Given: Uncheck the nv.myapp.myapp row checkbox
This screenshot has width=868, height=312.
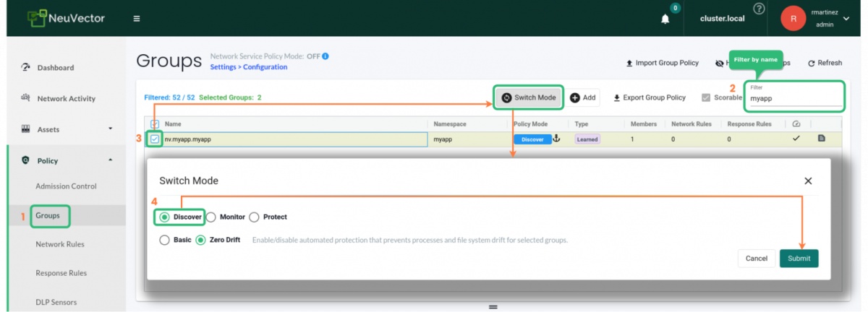Looking at the screenshot, I should pos(155,139).
